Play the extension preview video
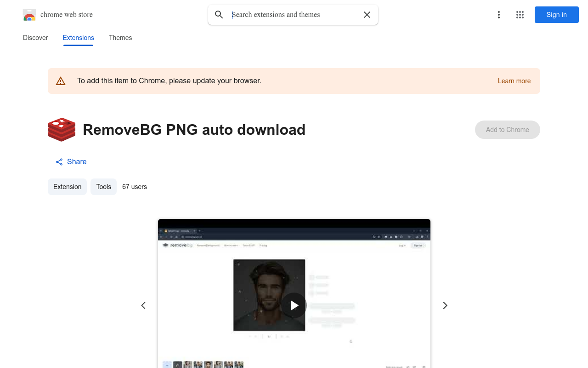Image resolution: width=588 pixels, height=368 pixels. coord(294,305)
